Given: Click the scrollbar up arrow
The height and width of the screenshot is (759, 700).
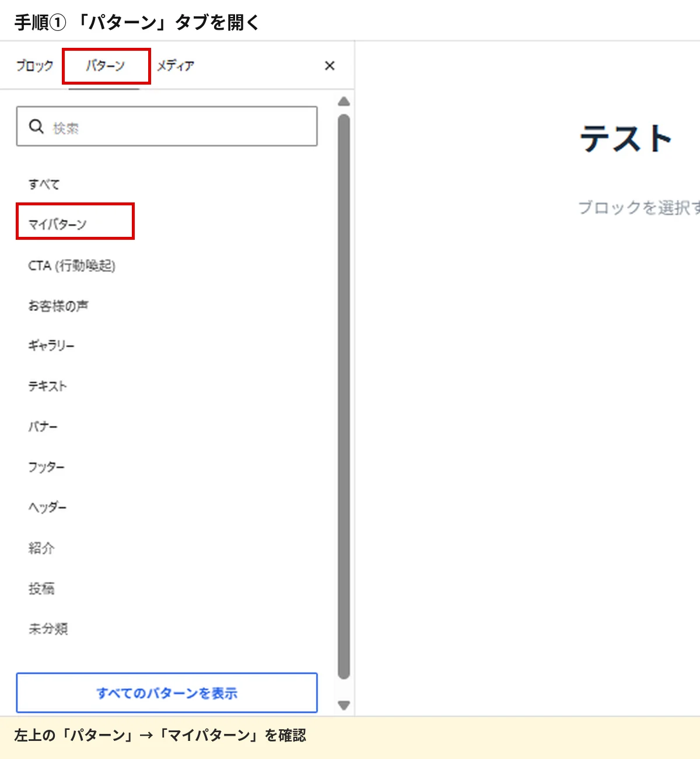Looking at the screenshot, I should 344,102.
